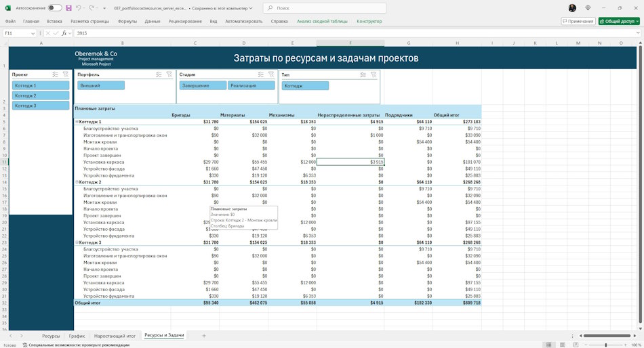Toggle the Коттедж 2 slicer item
644x348 pixels.
(x=41, y=95)
